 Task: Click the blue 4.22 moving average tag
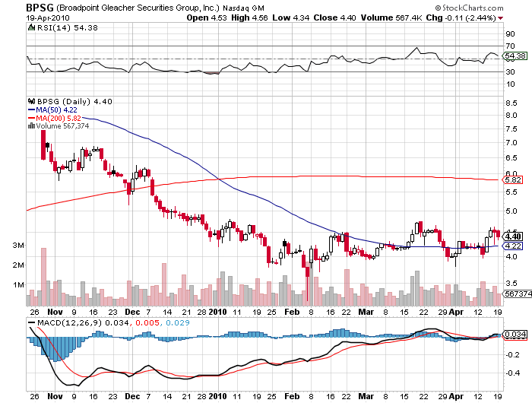tap(513, 246)
